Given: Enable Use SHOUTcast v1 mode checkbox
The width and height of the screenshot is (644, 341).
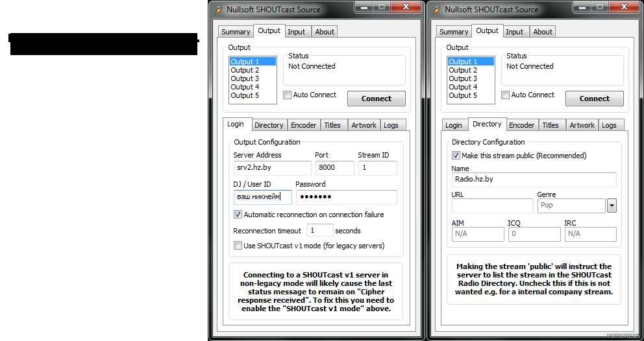Looking at the screenshot, I should tap(238, 246).
